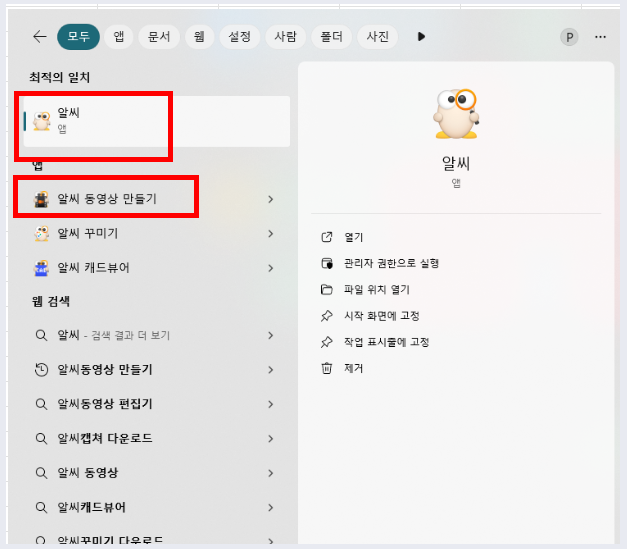Click search icon beside 알씨동영상 편집기
The image size is (627, 549).
(41, 404)
